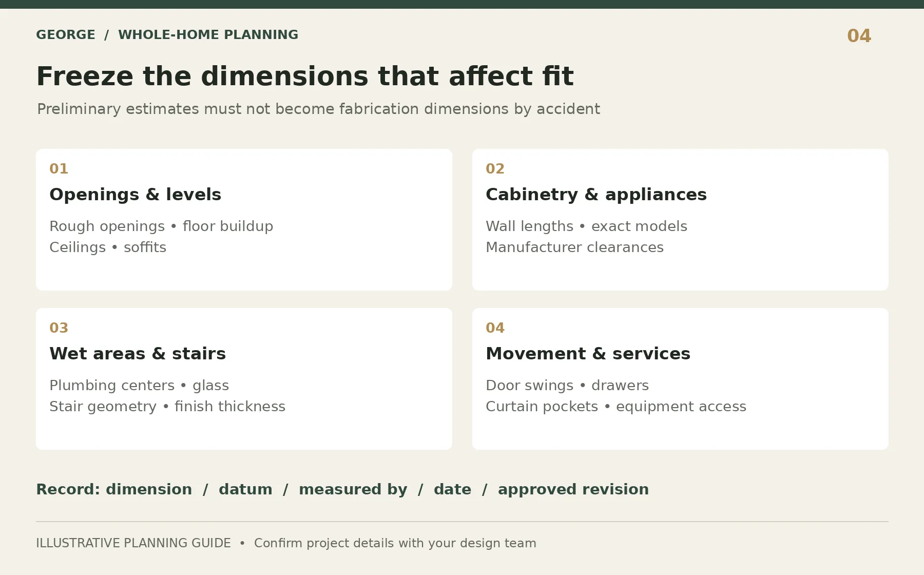Click the word 'datum' in record line
924x575 pixels.
click(245, 489)
